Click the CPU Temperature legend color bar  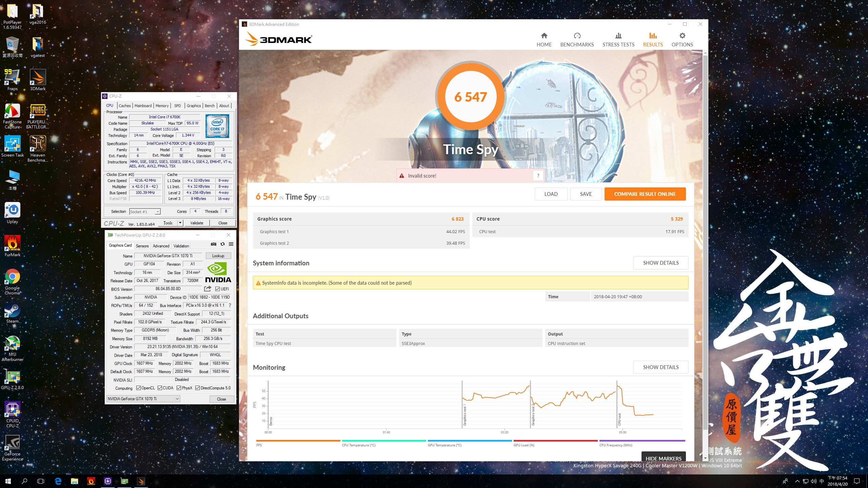point(384,441)
